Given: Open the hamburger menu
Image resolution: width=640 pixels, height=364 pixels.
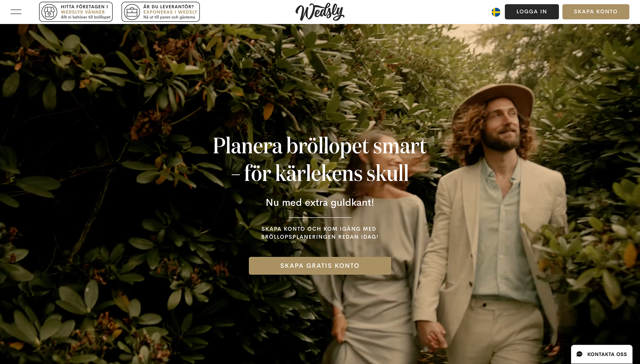Looking at the screenshot, I should pyautogui.click(x=16, y=12).
